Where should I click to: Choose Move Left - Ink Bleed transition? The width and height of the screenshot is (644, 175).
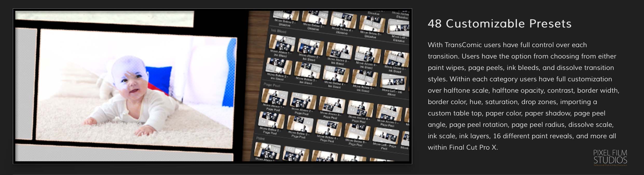click(393, 81)
